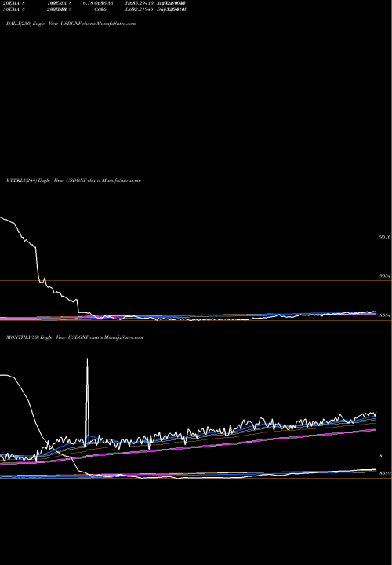
Task: Click the MONTHLY(58) Eagle View chart title
Action: click(x=74, y=337)
